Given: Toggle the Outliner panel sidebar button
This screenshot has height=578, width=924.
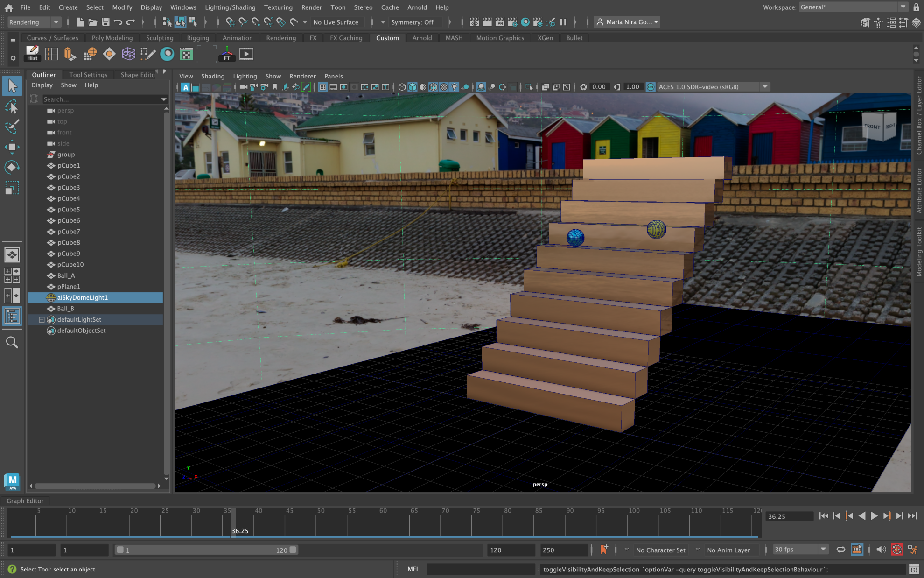Looking at the screenshot, I should tap(12, 316).
